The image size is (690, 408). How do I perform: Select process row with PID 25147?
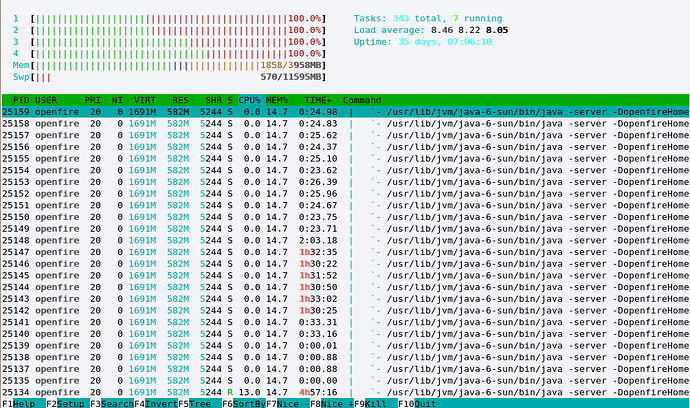coord(345,252)
